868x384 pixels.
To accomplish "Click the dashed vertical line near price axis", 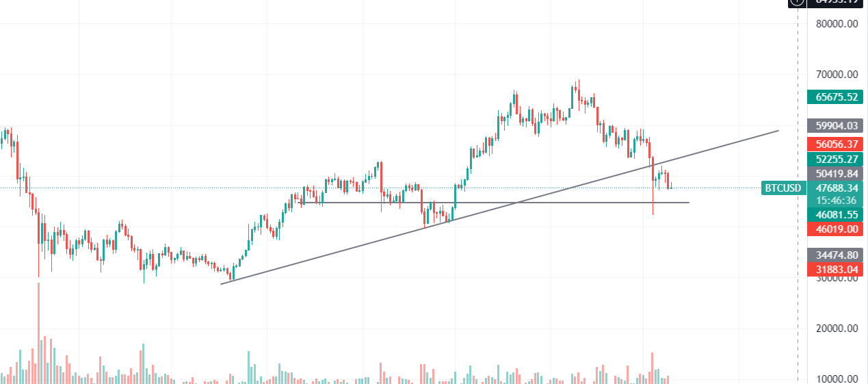I will coord(798,192).
